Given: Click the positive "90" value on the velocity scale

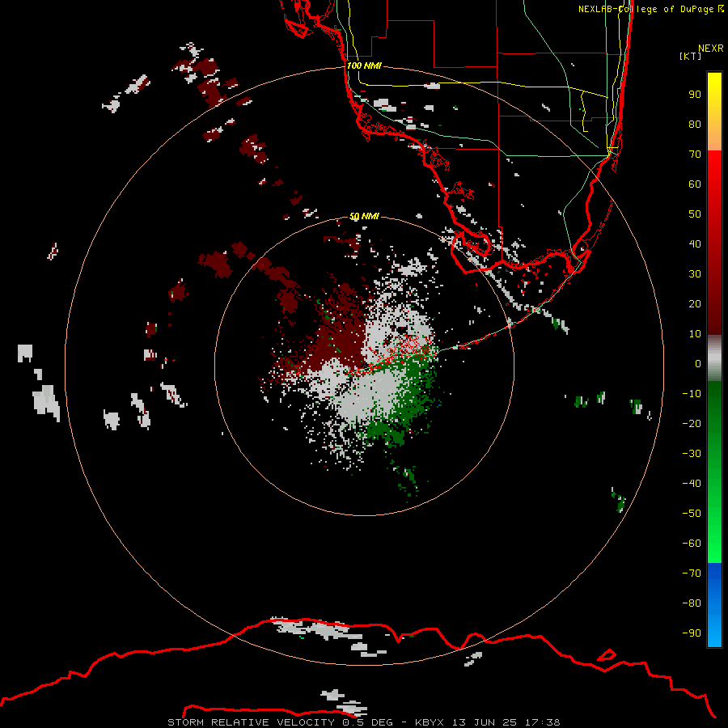Looking at the screenshot, I should tap(695, 95).
